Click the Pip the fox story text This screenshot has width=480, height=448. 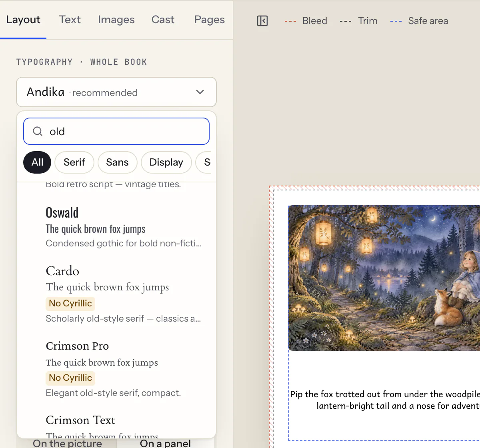coord(385,400)
